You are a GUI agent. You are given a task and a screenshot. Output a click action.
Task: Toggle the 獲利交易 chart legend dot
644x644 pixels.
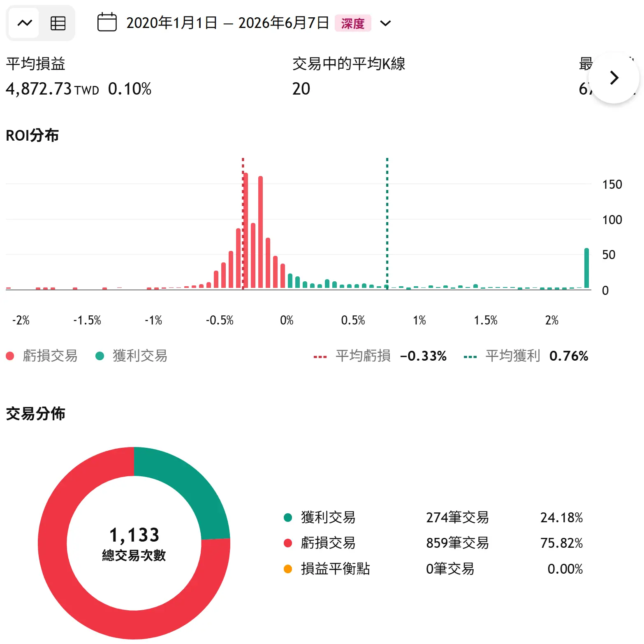pos(100,356)
